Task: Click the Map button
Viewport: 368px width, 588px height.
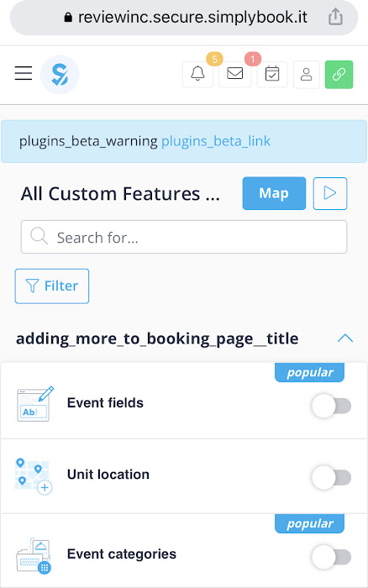Action: click(x=274, y=193)
